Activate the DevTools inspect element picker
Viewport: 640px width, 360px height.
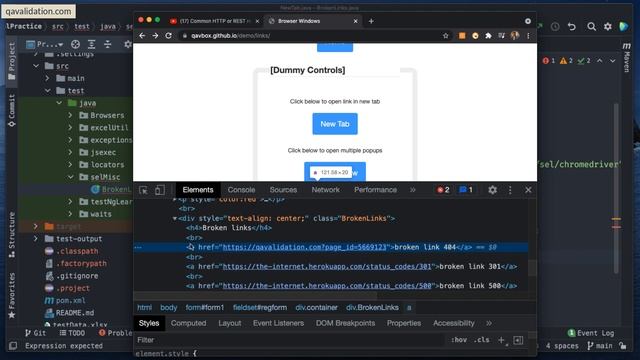coord(143,190)
